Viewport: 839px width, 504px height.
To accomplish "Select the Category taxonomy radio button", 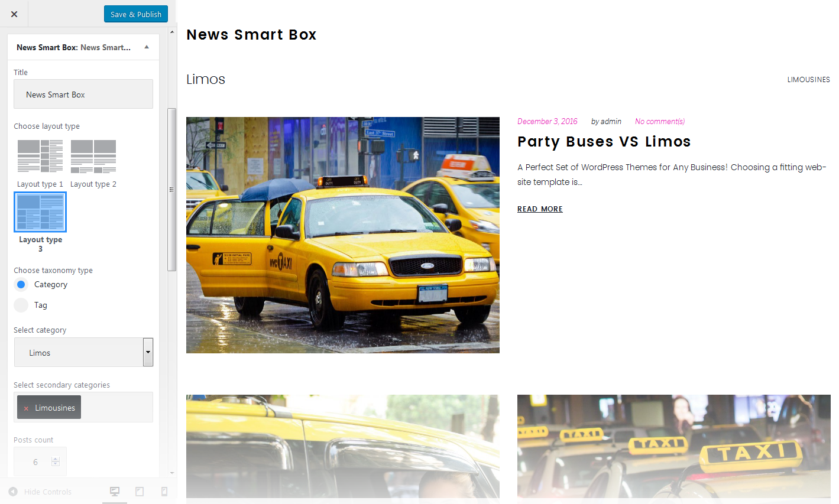I will pos(21,284).
